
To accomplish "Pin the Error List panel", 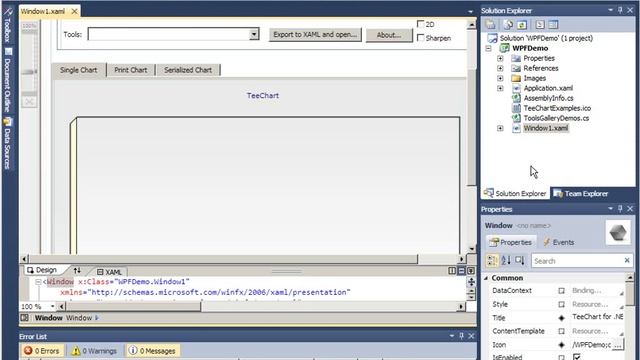I will (462, 336).
